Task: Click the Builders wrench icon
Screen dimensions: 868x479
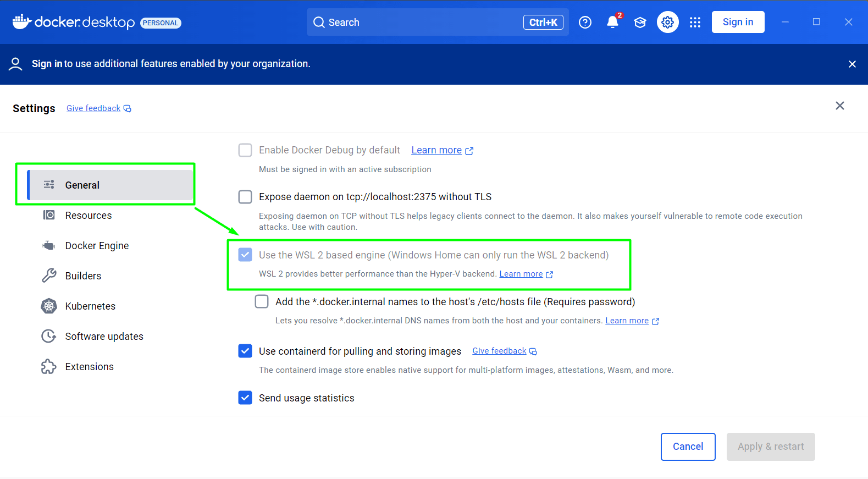Action: point(49,276)
